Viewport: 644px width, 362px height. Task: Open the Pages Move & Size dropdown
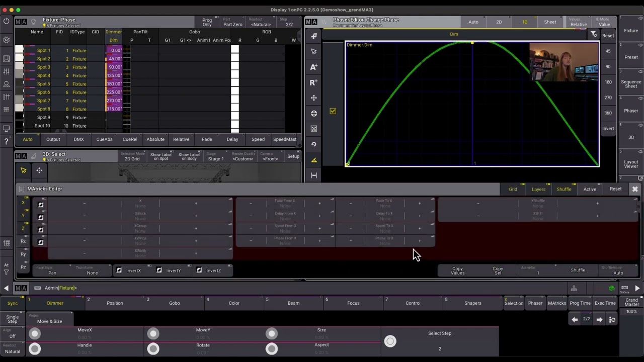[x=49, y=319]
